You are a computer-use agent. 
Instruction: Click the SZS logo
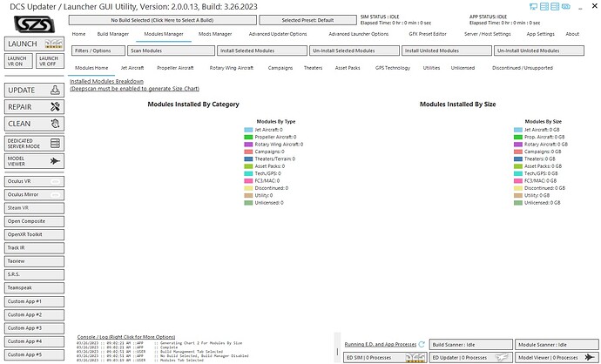pos(34,24)
